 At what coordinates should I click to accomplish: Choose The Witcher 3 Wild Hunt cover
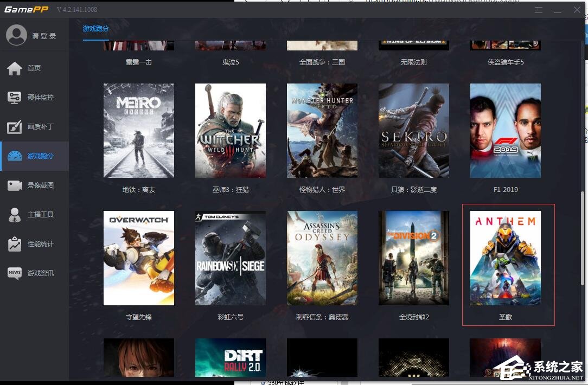click(x=231, y=131)
